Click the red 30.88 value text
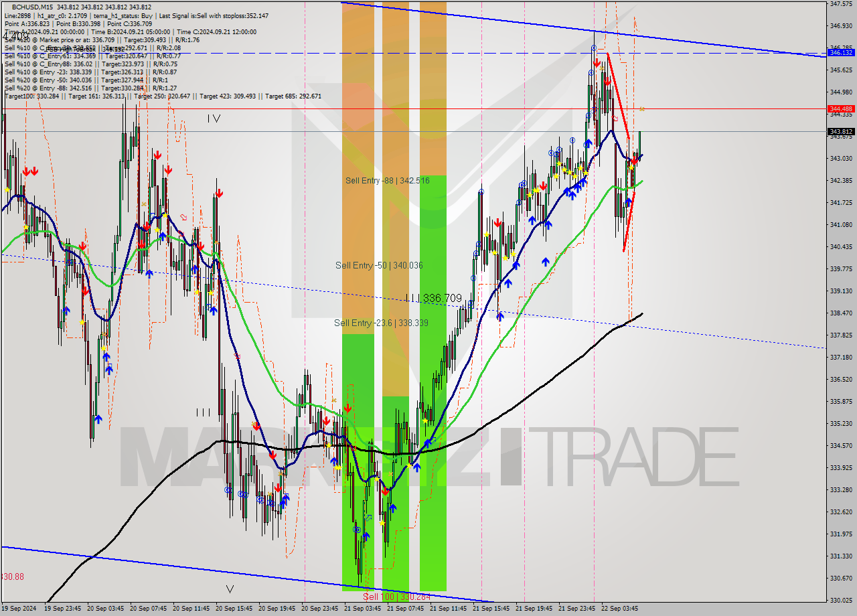857x616 pixels. (x=13, y=576)
